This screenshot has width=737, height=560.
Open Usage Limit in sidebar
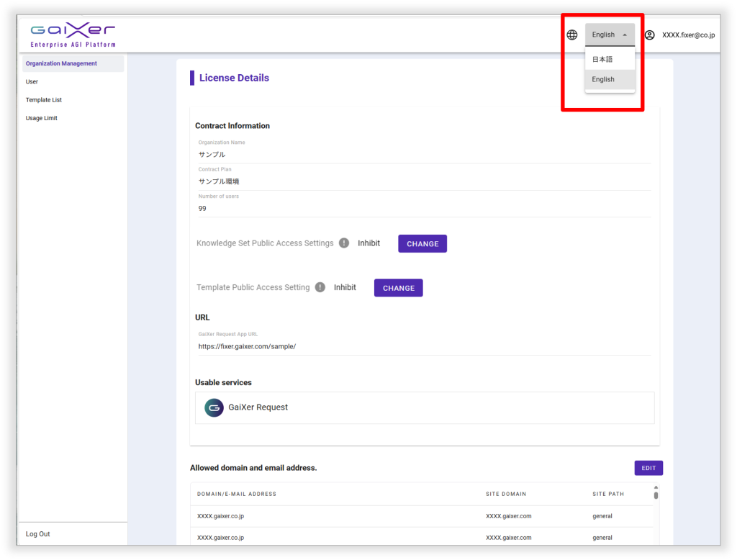42,118
